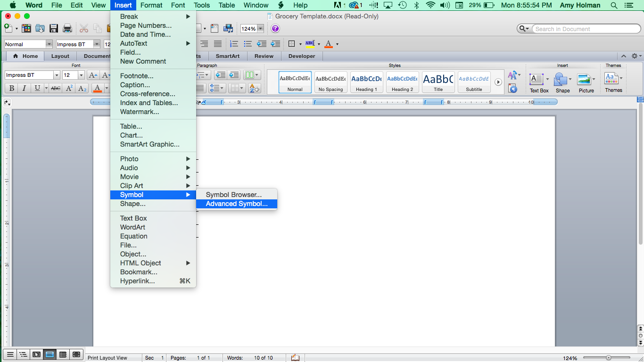Apply Superscript formatting in ribbon
The image size is (644, 362).
[69, 88]
